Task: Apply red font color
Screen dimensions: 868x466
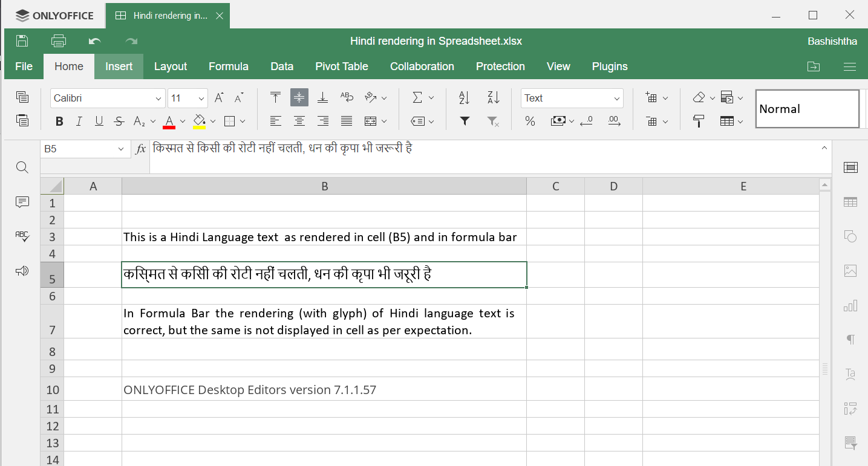Action: pos(169,121)
